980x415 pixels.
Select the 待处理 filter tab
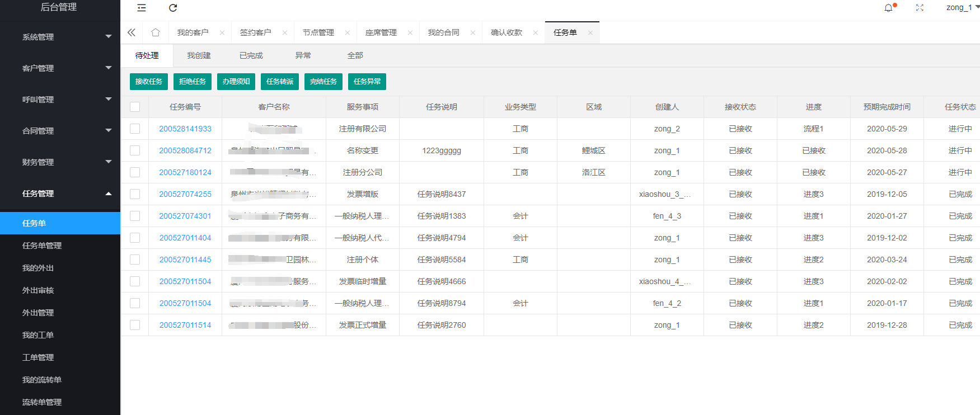147,55
